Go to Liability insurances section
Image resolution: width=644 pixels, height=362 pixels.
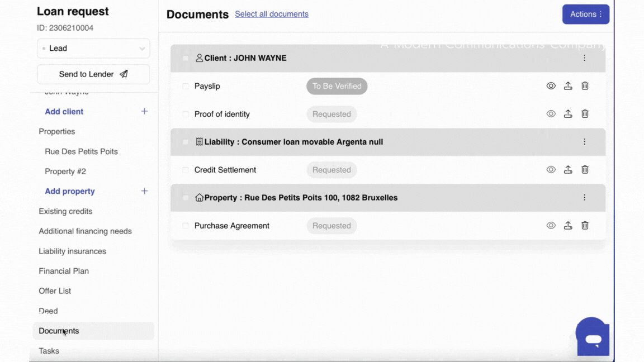click(72, 251)
